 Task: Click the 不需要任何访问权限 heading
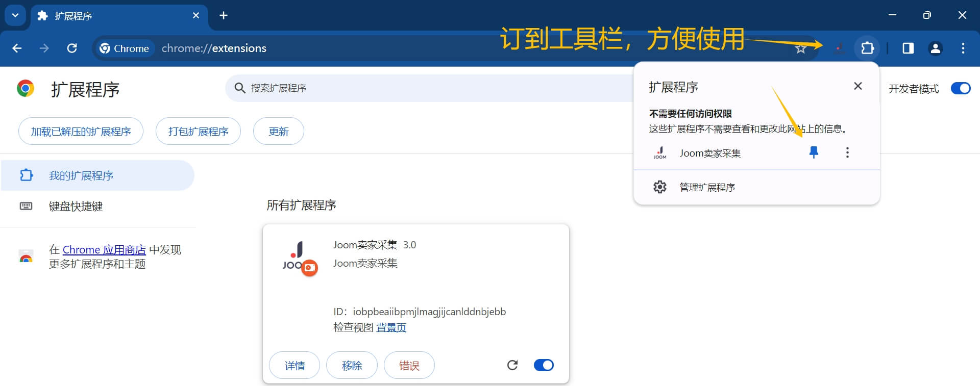click(690, 114)
